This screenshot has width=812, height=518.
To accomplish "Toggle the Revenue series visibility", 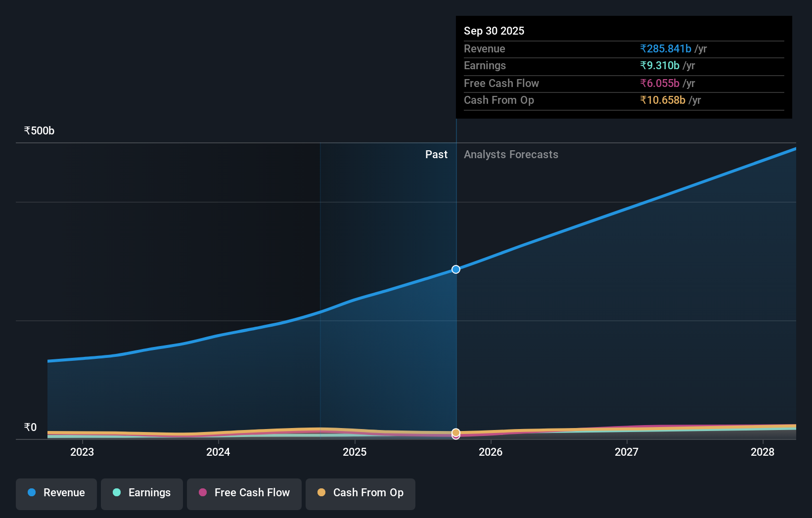I will [x=56, y=492].
